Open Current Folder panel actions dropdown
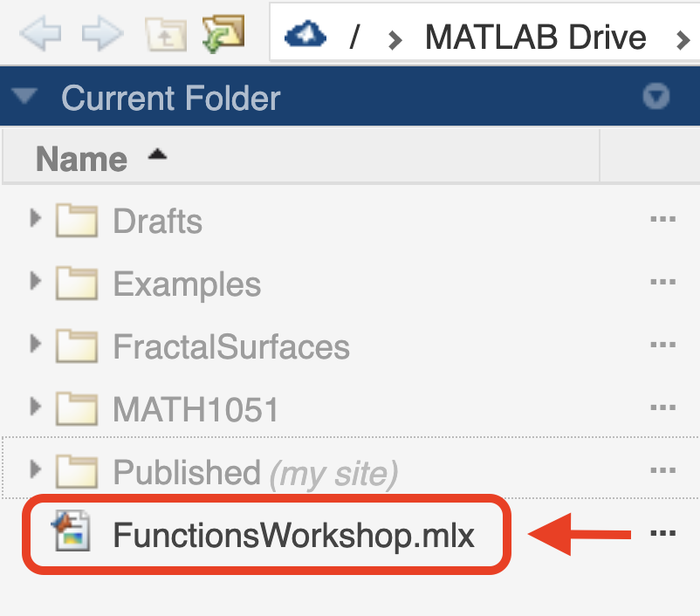This screenshot has width=700, height=616. [655, 95]
